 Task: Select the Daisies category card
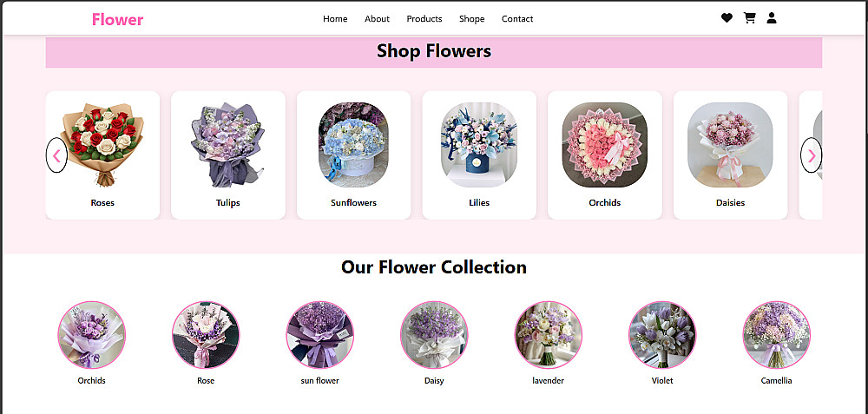point(730,155)
